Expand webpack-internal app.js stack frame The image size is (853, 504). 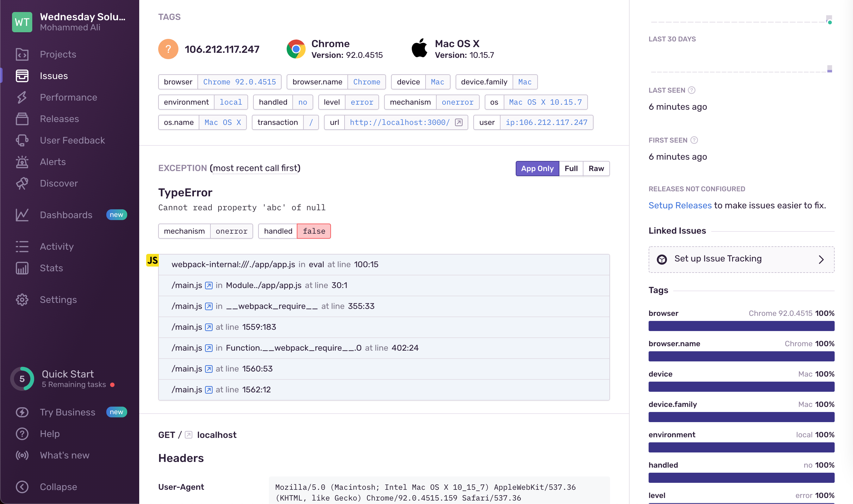pos(275,265)
